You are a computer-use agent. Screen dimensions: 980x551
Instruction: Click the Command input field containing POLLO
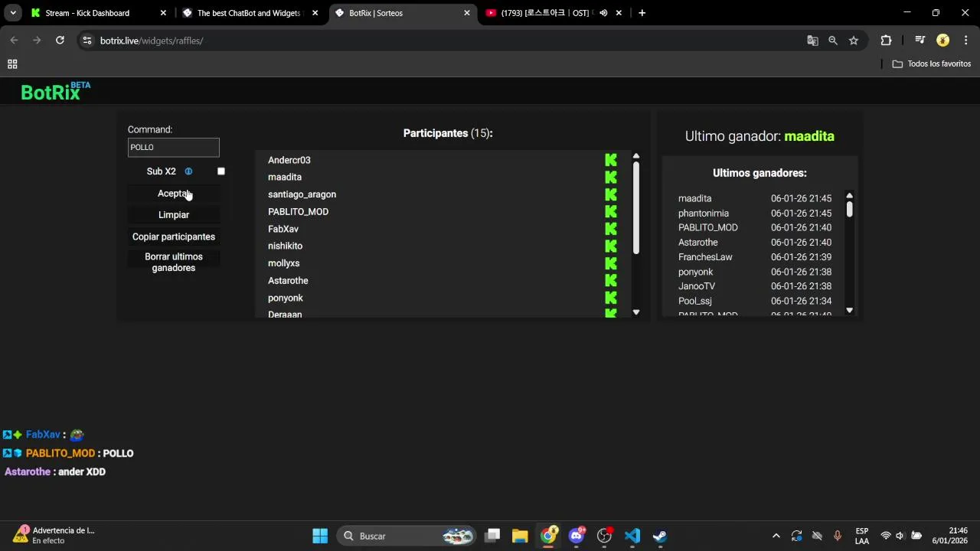pos(174,147)
